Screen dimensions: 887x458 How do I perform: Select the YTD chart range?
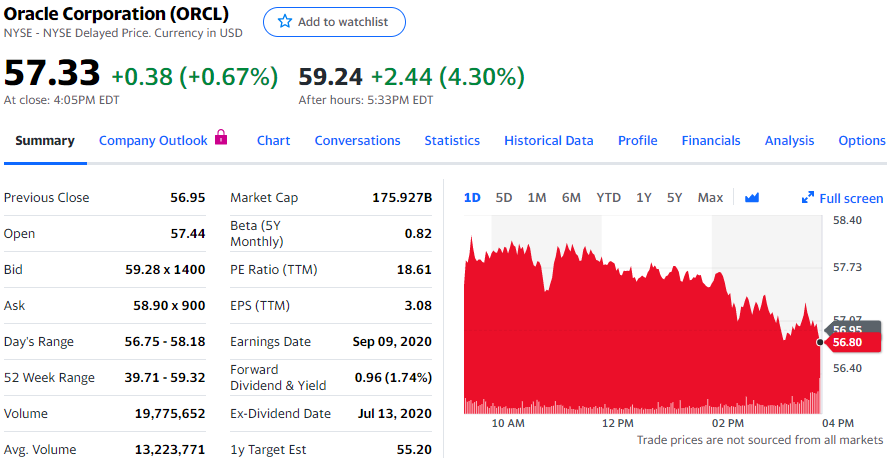[608, 198]
